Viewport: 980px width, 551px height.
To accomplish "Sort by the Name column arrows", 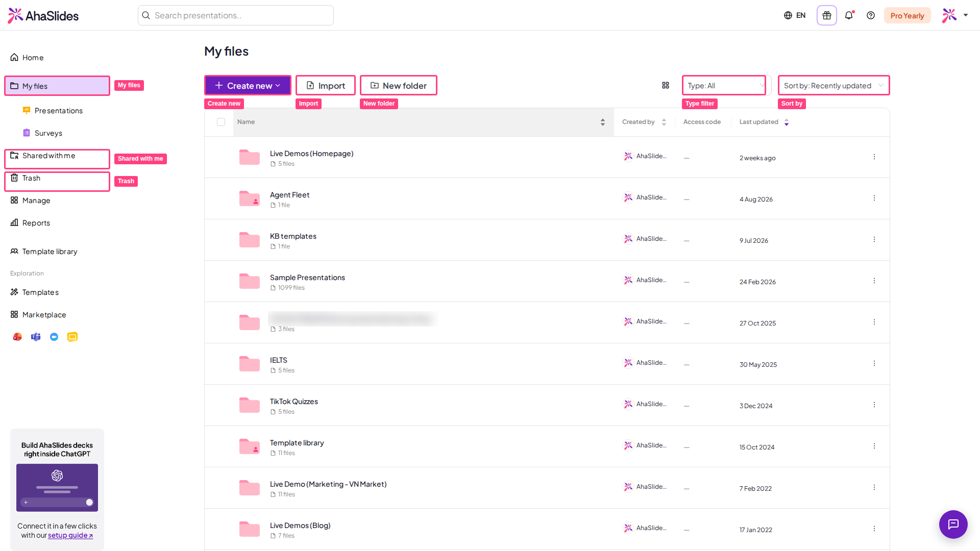I will point(603,122).
